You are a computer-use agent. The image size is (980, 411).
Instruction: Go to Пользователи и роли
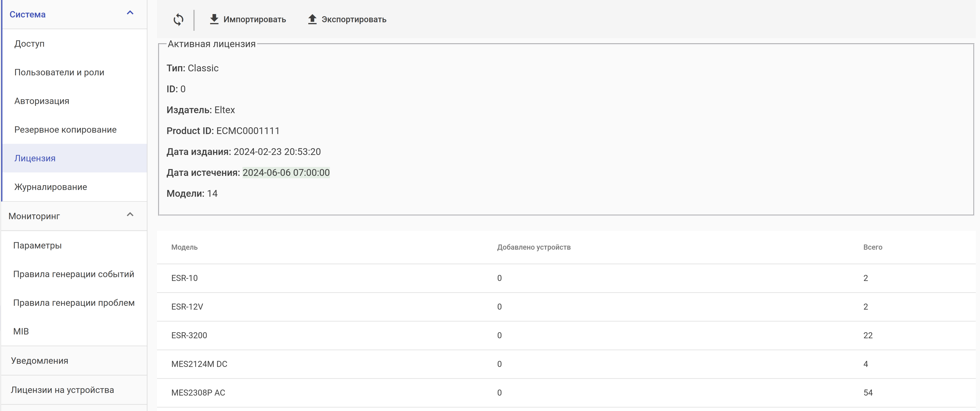click(x=59, y=72)
